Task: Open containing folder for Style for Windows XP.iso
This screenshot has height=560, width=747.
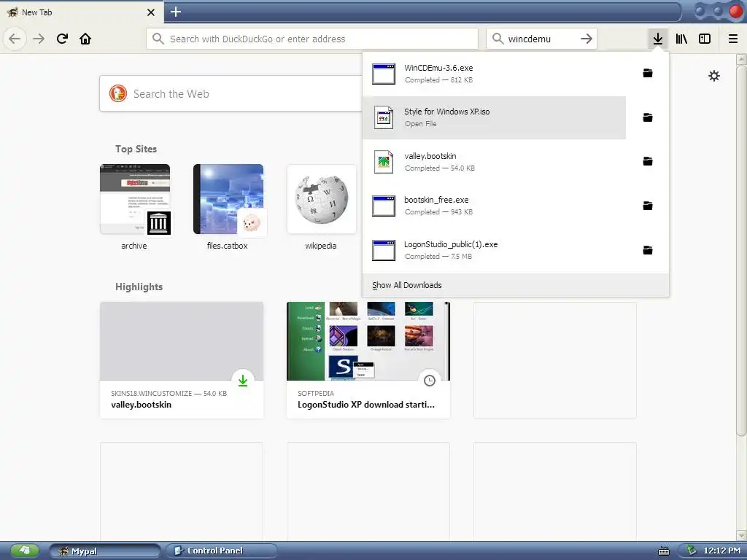Action: pyautogui.click(x=648, y=117)
